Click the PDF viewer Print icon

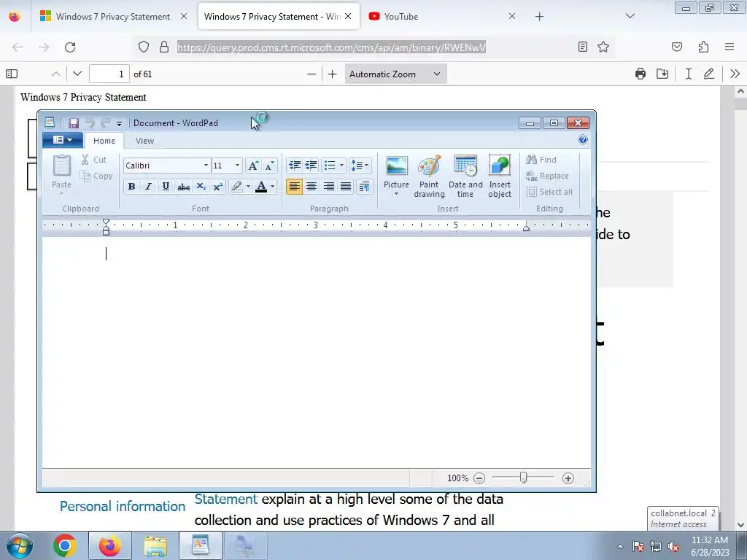[640, 74]
